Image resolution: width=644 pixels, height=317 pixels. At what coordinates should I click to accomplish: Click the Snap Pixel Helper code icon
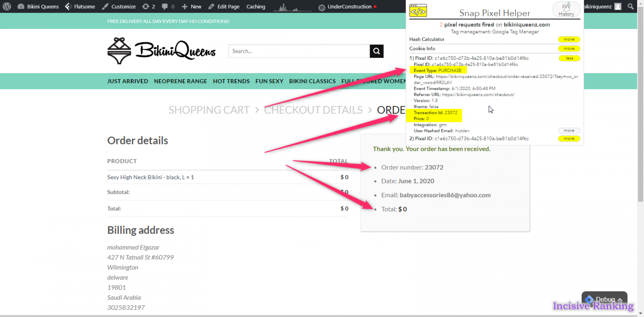point(418,11)
